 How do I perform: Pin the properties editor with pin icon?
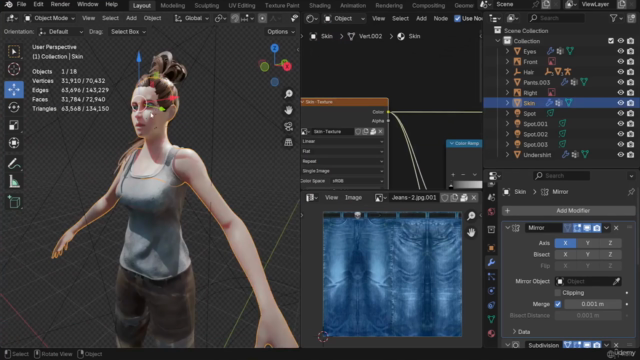click(x=631, y=192)
